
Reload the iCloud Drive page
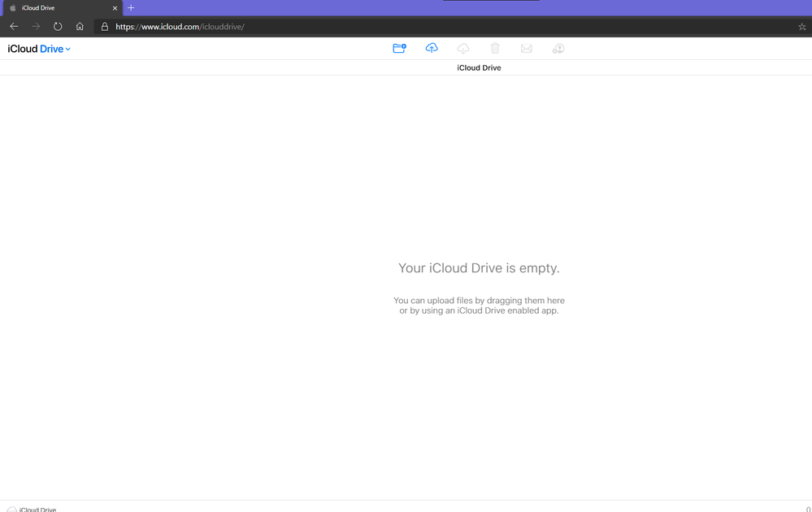pos(58,26)
